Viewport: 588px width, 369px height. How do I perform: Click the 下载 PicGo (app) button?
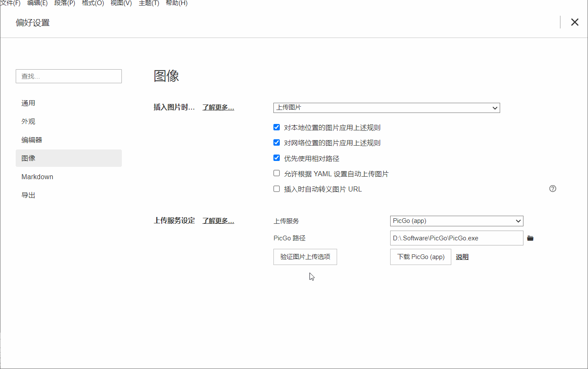click(x=420, y=257)
